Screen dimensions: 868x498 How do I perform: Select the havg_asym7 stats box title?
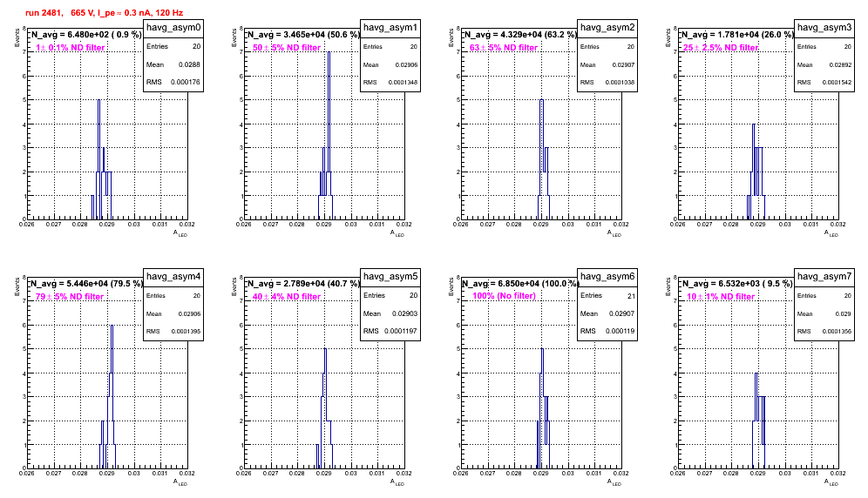click(824, 277)
